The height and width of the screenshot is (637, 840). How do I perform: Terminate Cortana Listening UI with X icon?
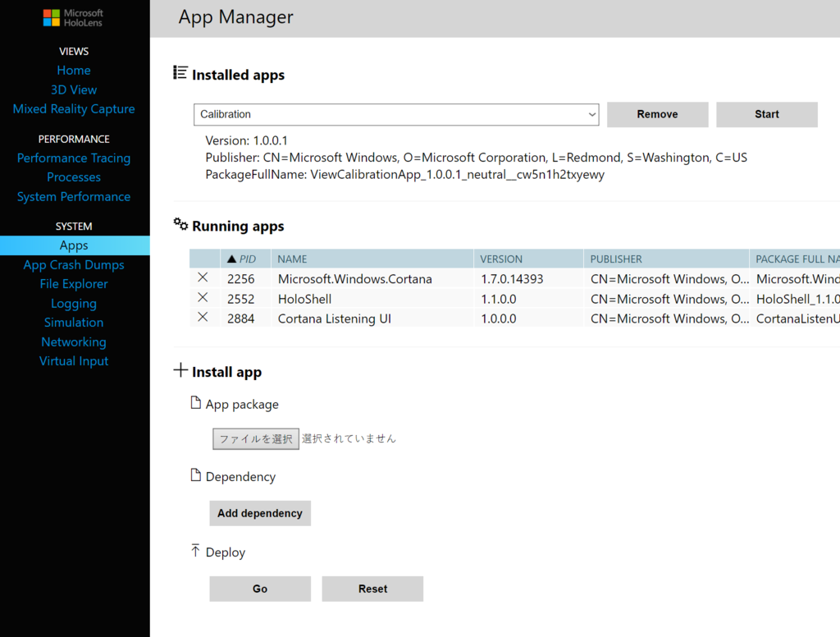pos(203,317)
